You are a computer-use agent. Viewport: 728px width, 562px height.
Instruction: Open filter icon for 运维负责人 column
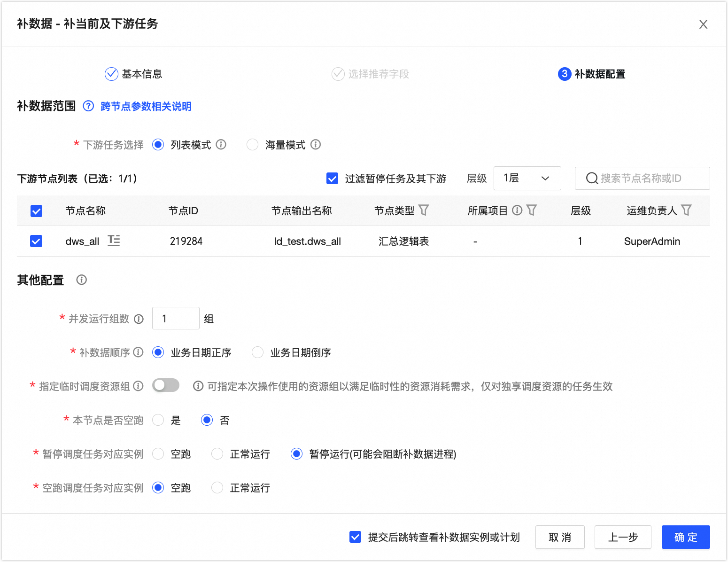(686, 210)
